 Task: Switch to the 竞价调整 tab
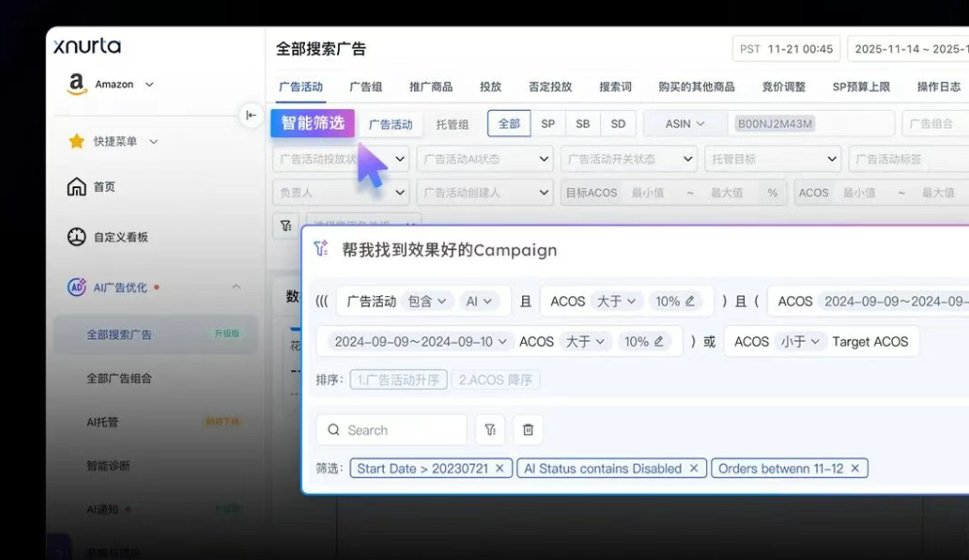tap(784, 87)
